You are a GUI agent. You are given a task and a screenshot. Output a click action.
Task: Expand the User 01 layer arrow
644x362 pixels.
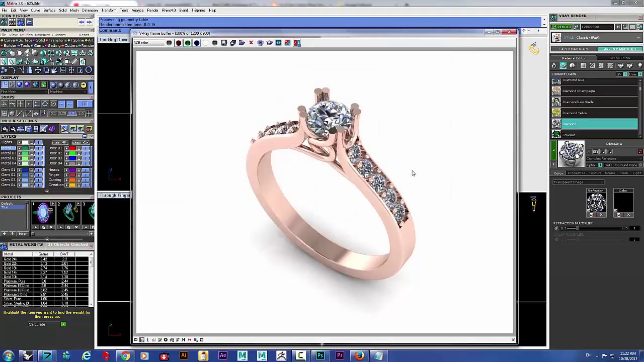pos(66,148)
